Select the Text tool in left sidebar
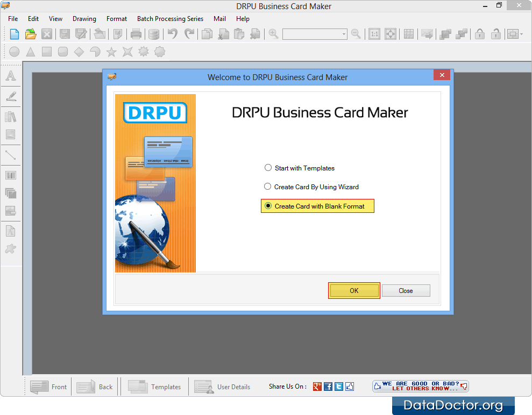Screen dimensions: 532x415 click(11, 76)
